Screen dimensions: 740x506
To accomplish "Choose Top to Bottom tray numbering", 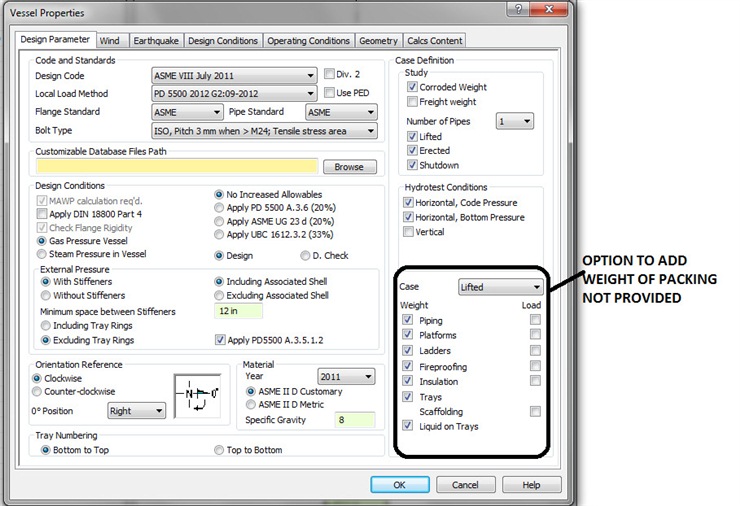I will pyautogui.click(x=219, y=450).
